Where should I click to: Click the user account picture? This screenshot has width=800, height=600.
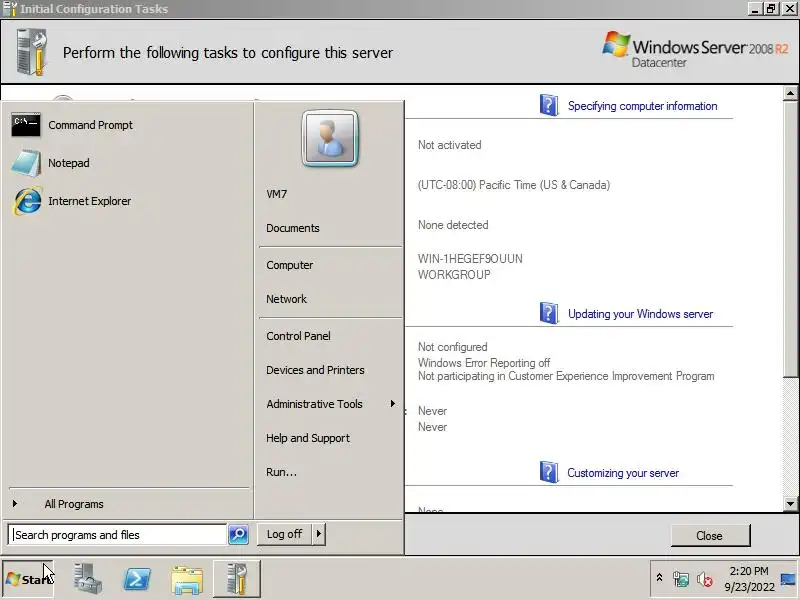(x=330, y=139)
